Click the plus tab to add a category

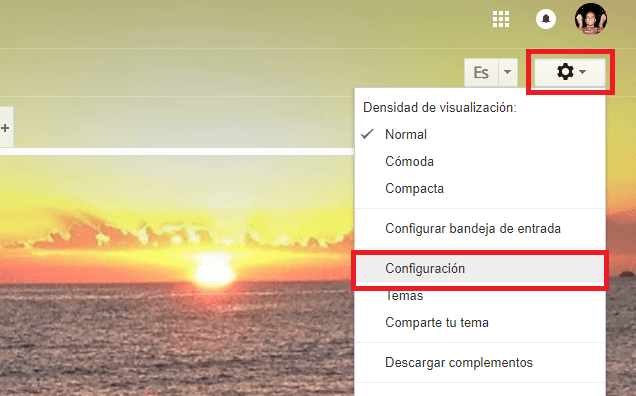tap(5, 128)
